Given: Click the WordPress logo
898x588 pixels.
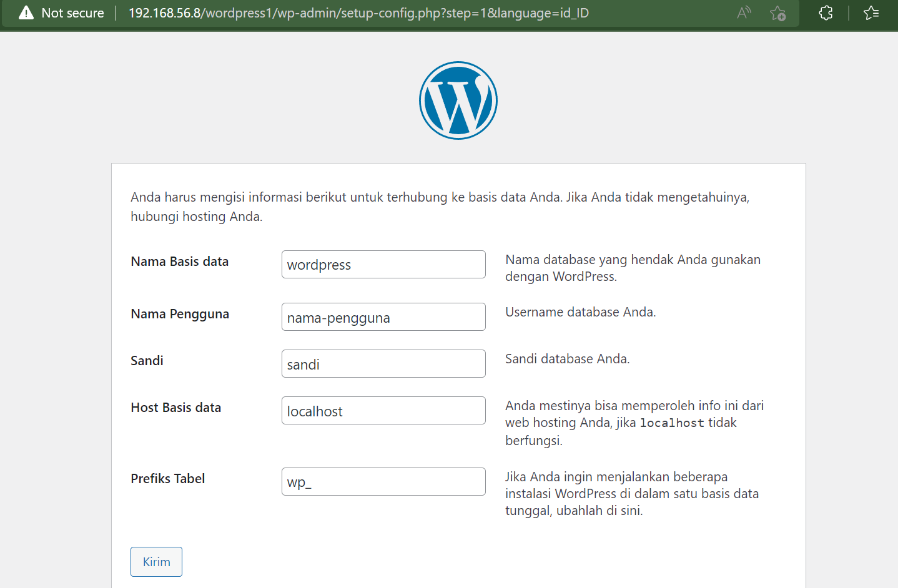Looking at the screenshot, I should point(458,100).
